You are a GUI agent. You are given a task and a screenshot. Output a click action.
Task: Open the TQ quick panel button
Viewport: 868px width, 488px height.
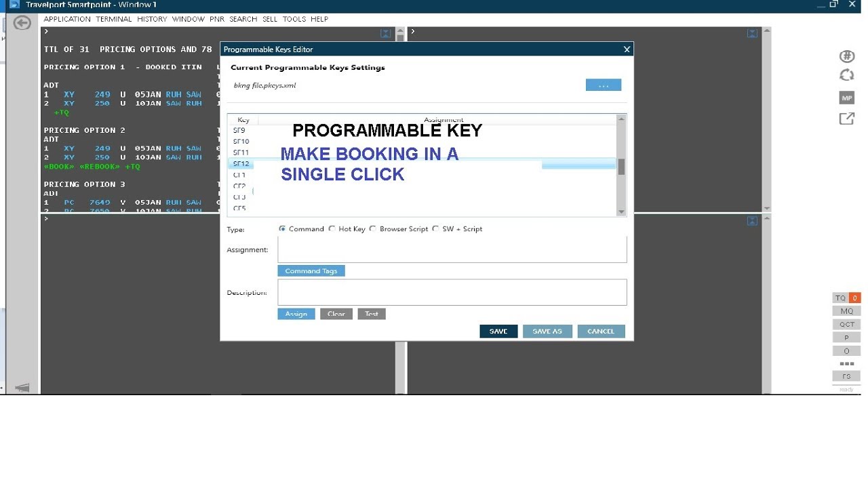840,298
